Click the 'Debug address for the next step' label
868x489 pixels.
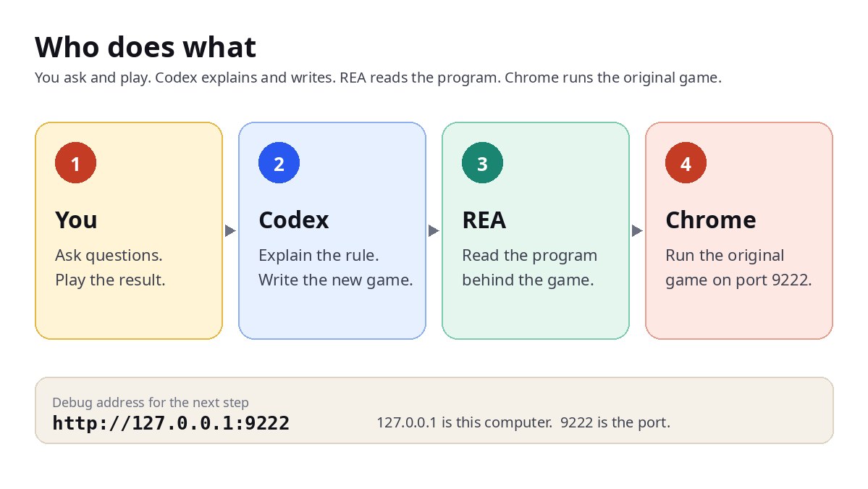point(151,402)
